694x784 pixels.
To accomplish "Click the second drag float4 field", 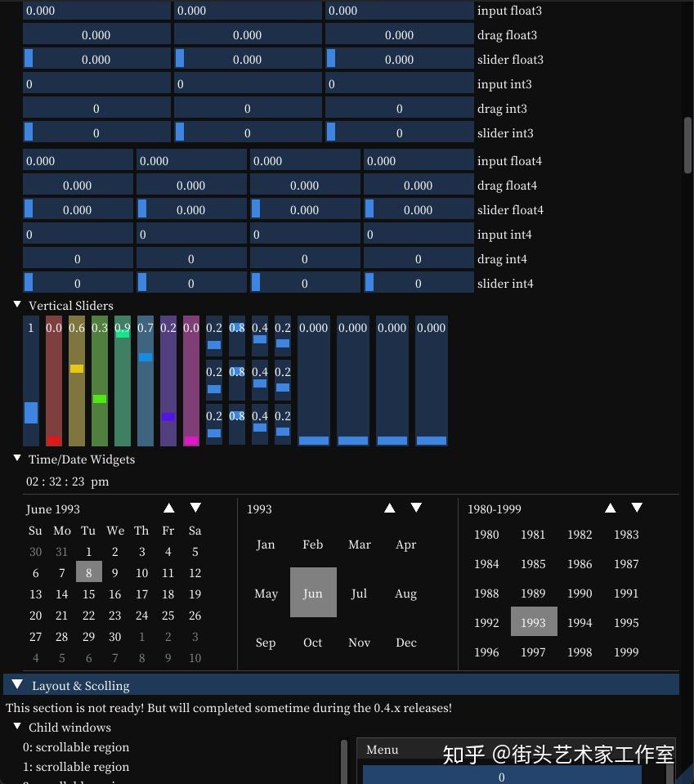I will tap(190, 185).
